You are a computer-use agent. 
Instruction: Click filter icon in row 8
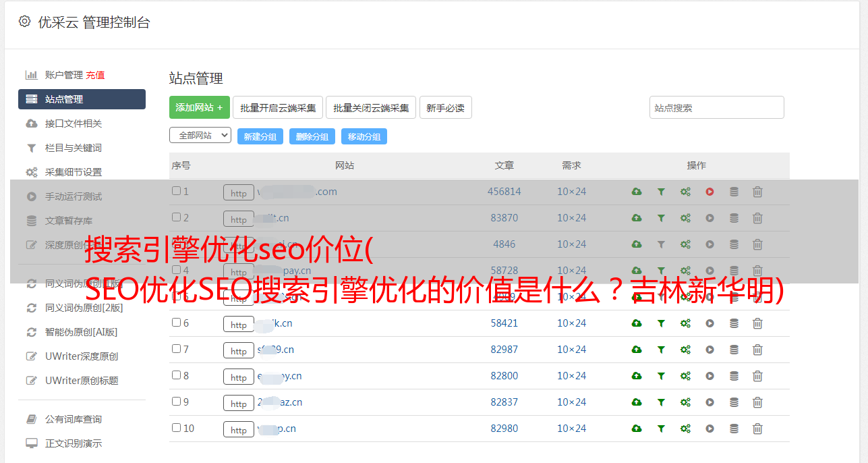pyautogui.click(x=661, y=376)
